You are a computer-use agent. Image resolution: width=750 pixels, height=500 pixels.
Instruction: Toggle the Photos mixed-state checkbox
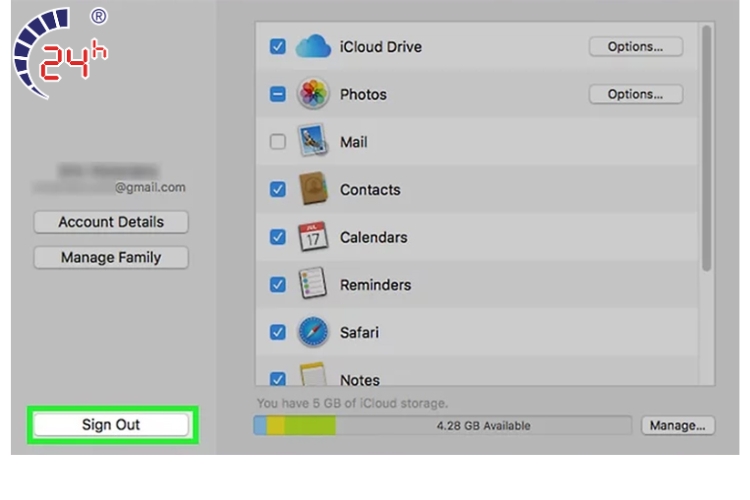coord(278,94)
